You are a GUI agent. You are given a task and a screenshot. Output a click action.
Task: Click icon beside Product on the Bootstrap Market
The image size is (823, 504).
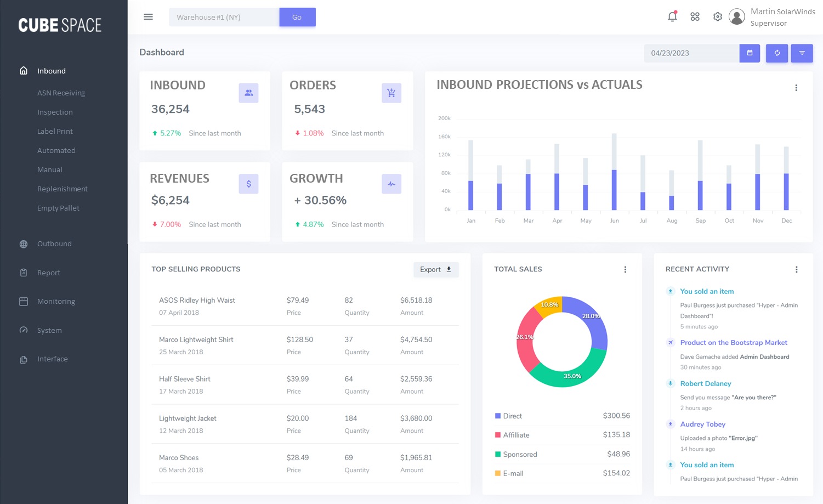(x=670, y=342)
